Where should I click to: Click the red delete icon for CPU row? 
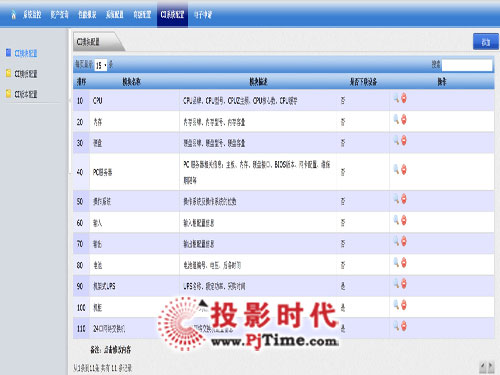point(404,98)
